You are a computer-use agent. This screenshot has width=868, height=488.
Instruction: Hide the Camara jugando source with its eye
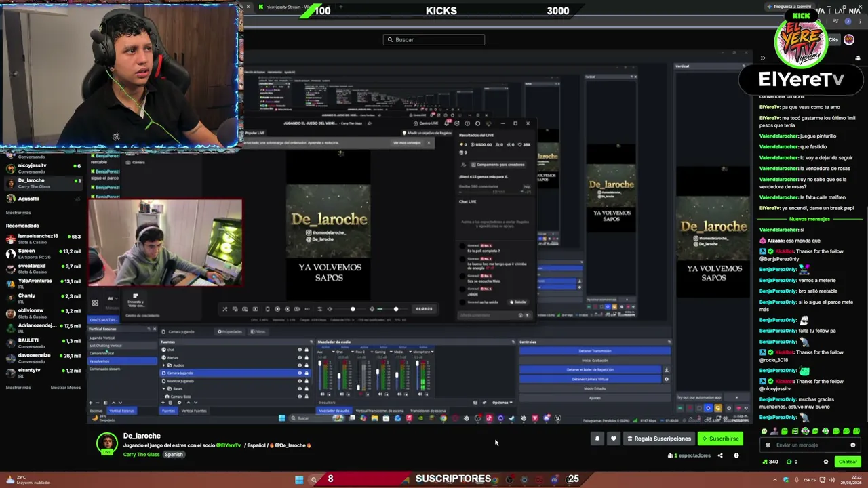click(300, 373)
